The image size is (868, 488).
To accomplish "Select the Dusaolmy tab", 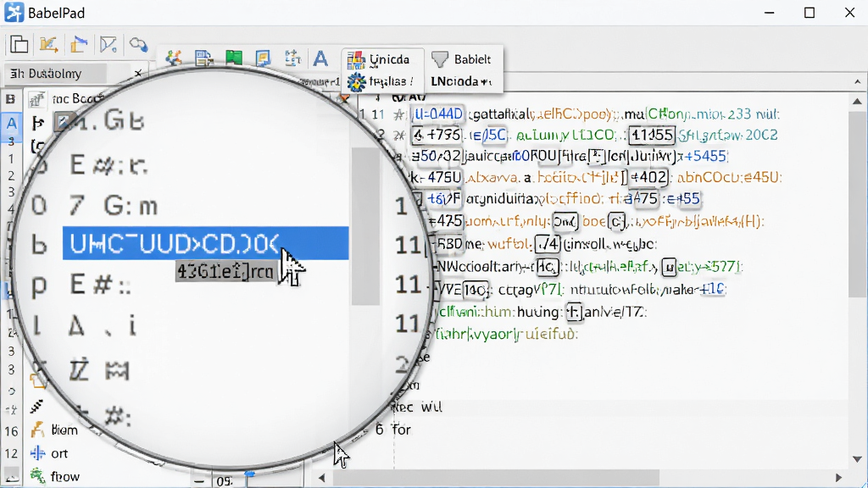I will (54, 74).
